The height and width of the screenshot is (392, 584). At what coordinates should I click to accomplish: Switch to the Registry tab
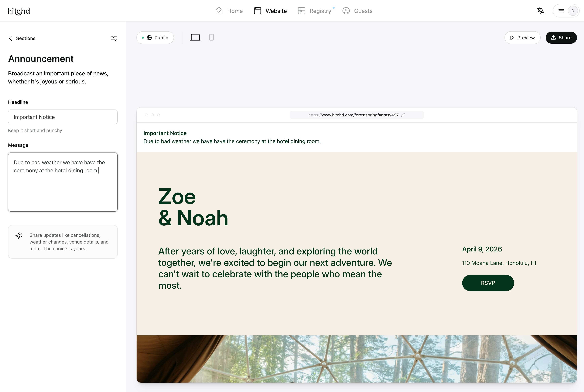point(315,11)
